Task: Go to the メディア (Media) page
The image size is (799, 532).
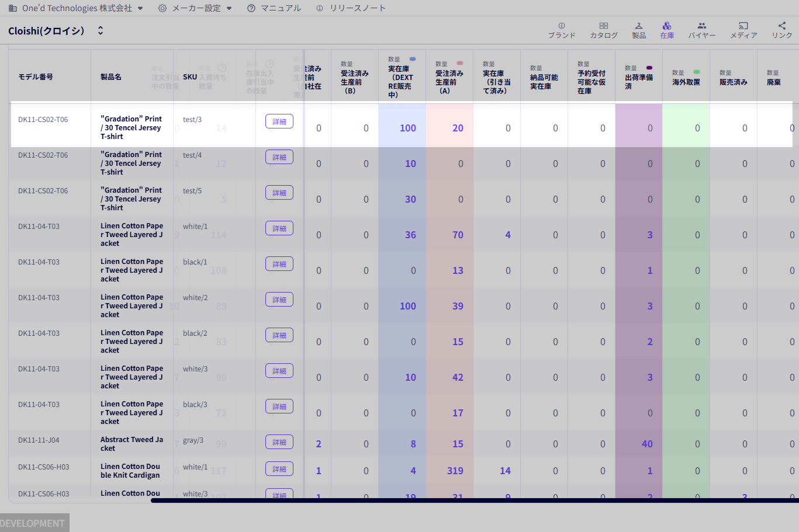Action: click(743, 30)
